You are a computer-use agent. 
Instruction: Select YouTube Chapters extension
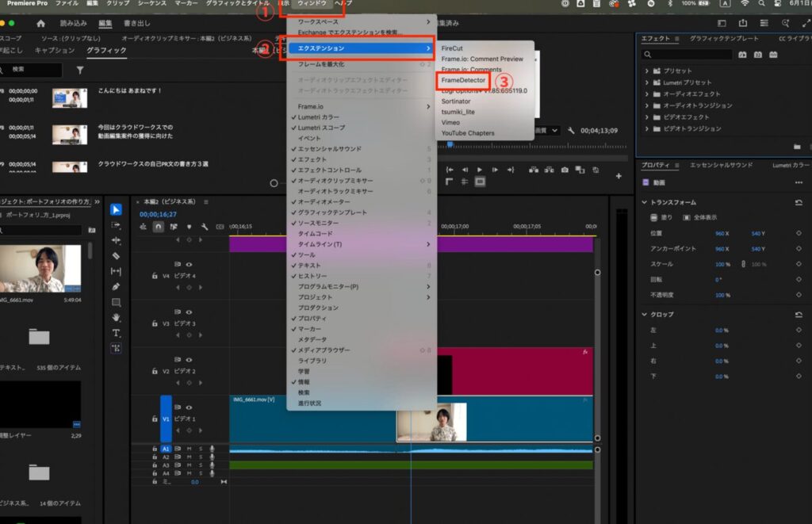468,133
